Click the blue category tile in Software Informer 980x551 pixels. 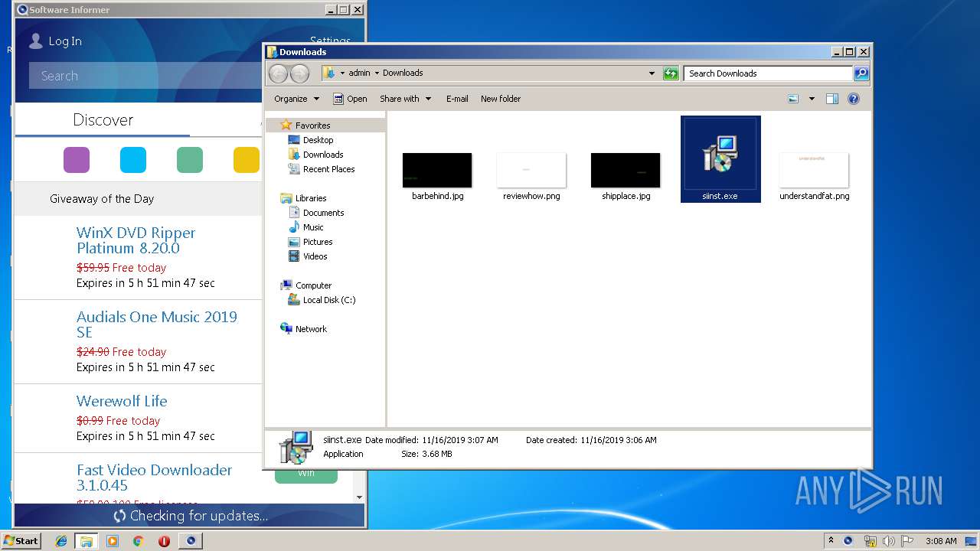(x=133, y=160)
